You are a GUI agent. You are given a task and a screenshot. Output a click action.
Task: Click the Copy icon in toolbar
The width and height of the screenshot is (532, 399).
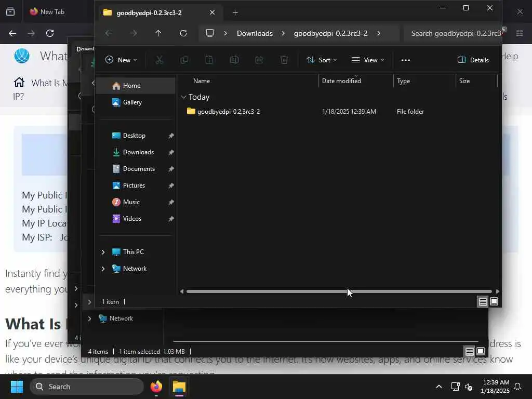[184, 60]
